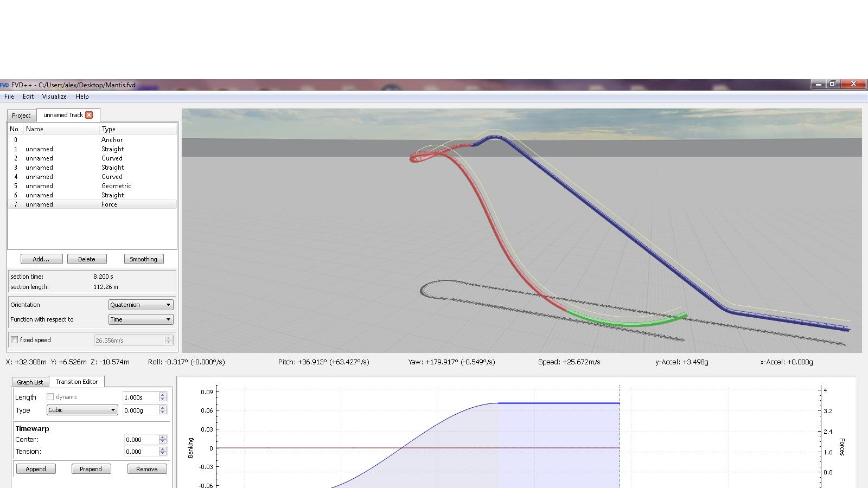Increase the transition Length spinner value
The image size is (868, 488).
click(163, 395)
